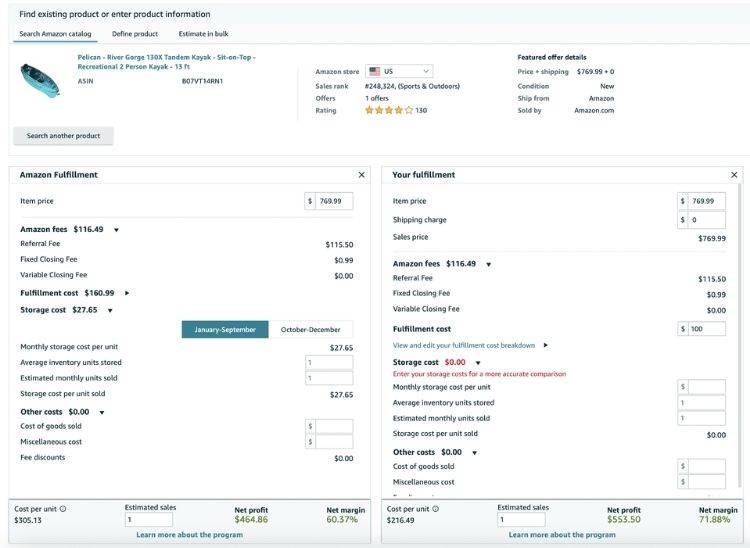The image size is (750, 548).
Task: Click Search another product button
Action: 63,136
